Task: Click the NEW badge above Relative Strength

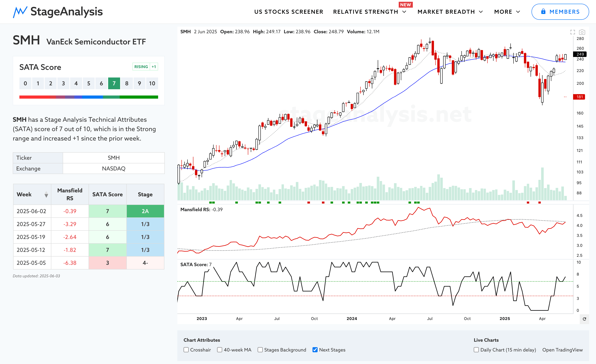Action: point(405,5)
